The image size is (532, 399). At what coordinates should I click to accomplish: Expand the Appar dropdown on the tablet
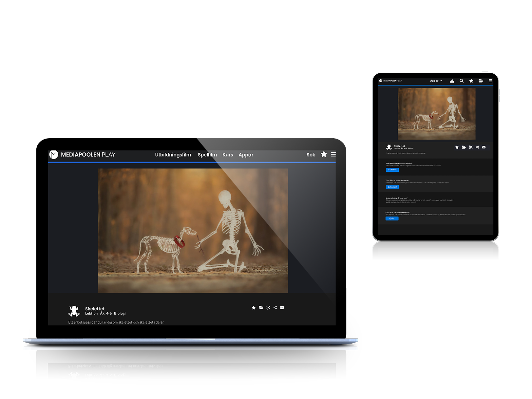436,81
